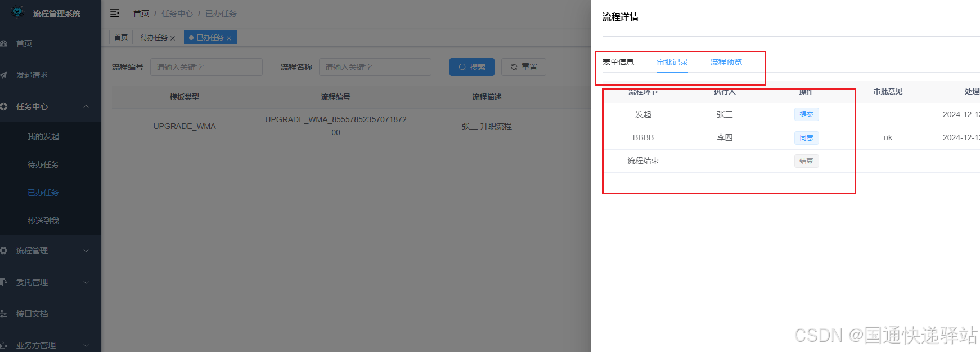Click the 流程管理 gear icon

4,251
